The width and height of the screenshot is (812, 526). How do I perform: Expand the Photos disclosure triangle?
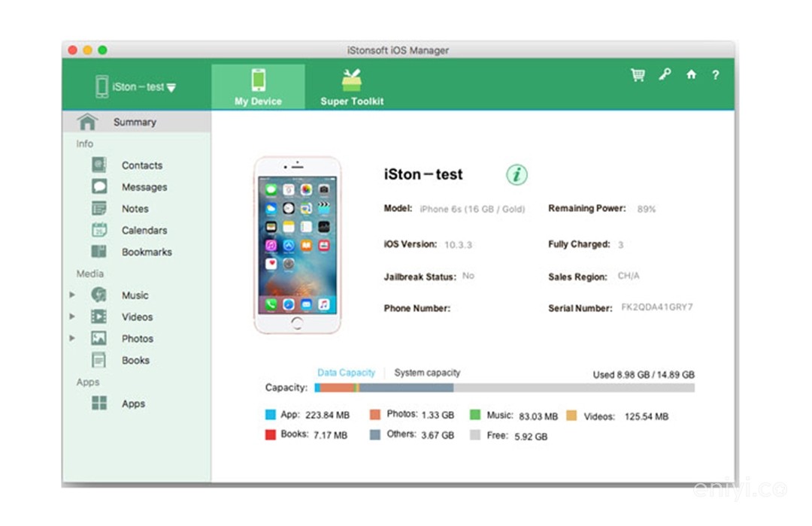[x=72, y=338]
